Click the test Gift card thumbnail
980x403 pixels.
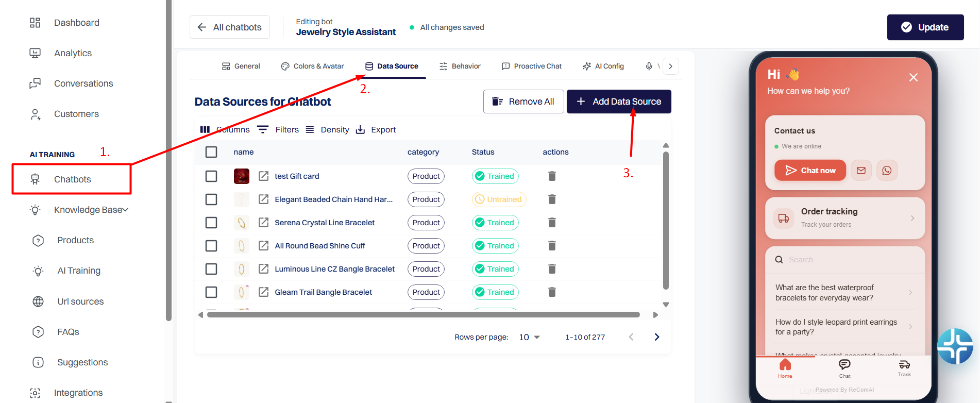coord(242,176)
